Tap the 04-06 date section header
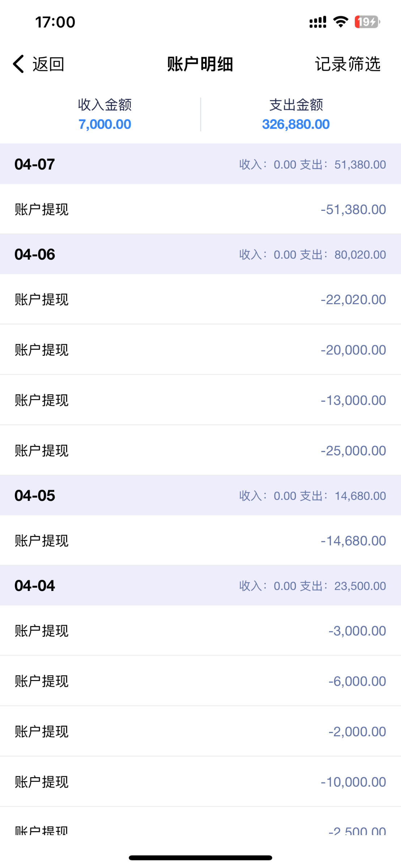 tap(200, 254)
